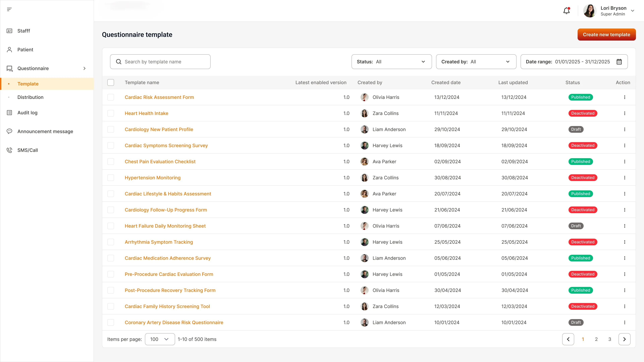Open Post-Procedure Recovery Tracking Form
Screen dimensions: 644x362
(170, 290)
